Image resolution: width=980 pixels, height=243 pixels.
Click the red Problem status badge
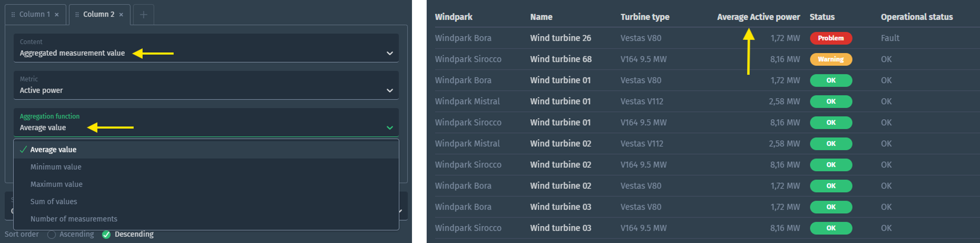(x=831, y=38)
